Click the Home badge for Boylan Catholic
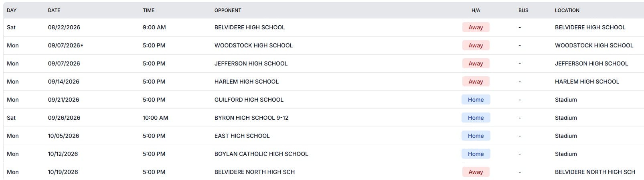The image size is (644, 180). pyautogui.click(x=476, y=154)
